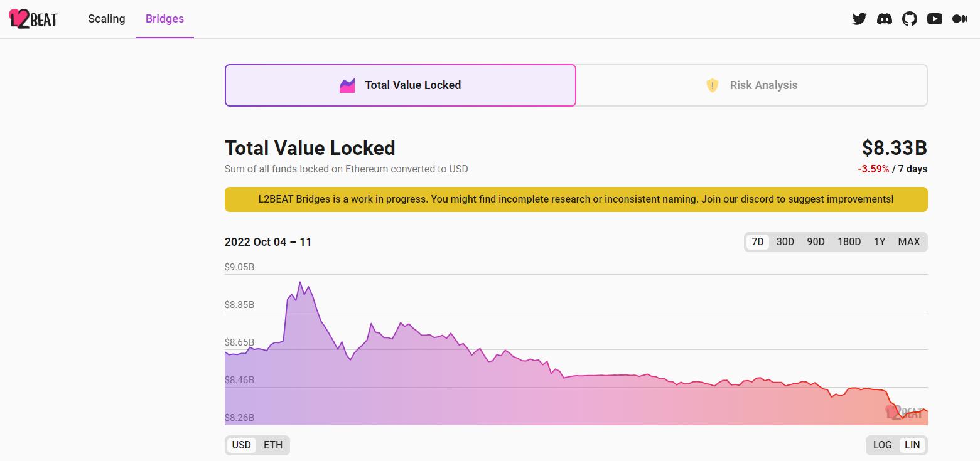980x461 pixels.
Task: Switch chart currency to ETH
Action: point(273,445)
